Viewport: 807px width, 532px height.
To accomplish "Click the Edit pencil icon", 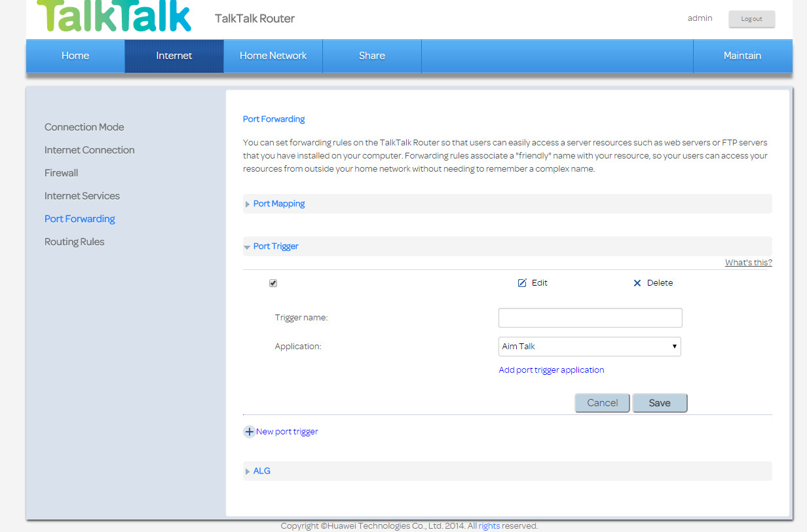I will [x=521, y=282].
